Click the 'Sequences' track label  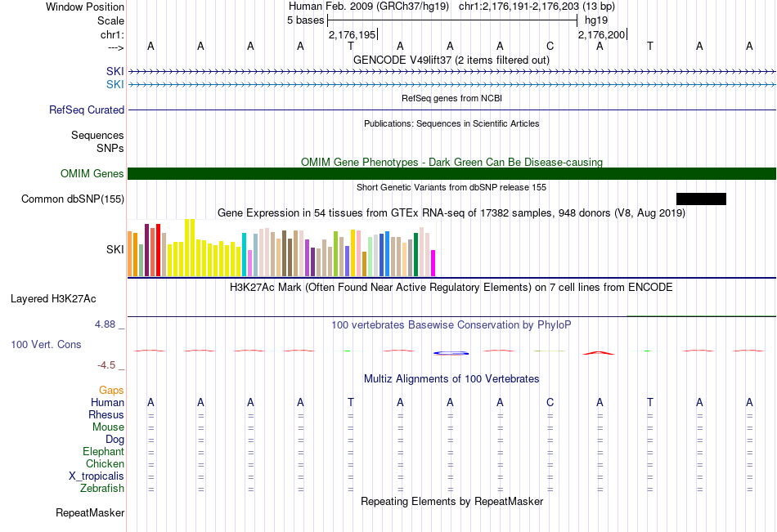pos(97,135)
